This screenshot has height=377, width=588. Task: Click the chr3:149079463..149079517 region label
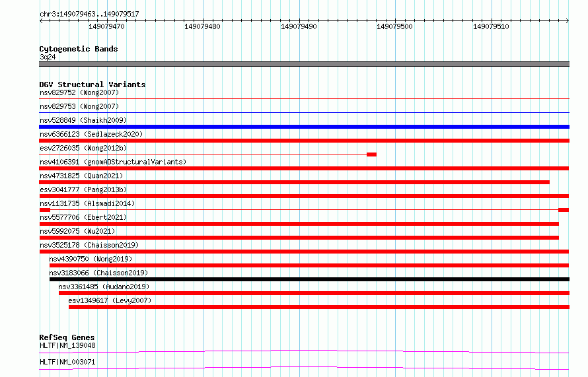pos(89,15)
